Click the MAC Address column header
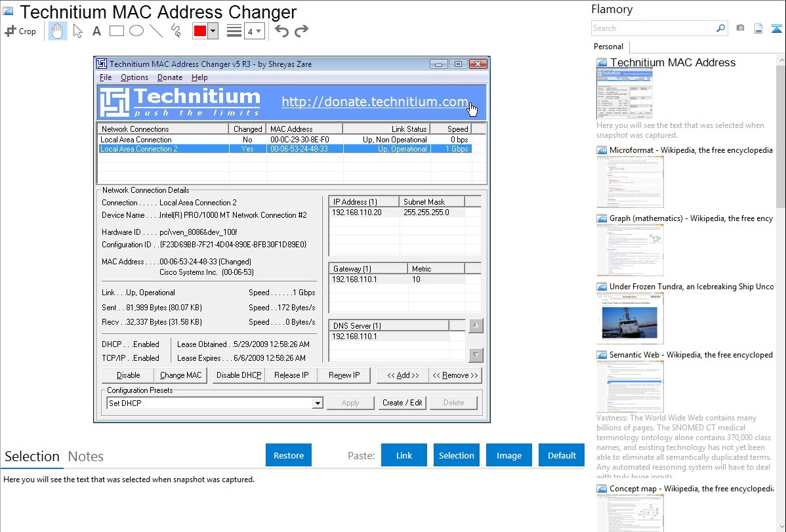 304,129
